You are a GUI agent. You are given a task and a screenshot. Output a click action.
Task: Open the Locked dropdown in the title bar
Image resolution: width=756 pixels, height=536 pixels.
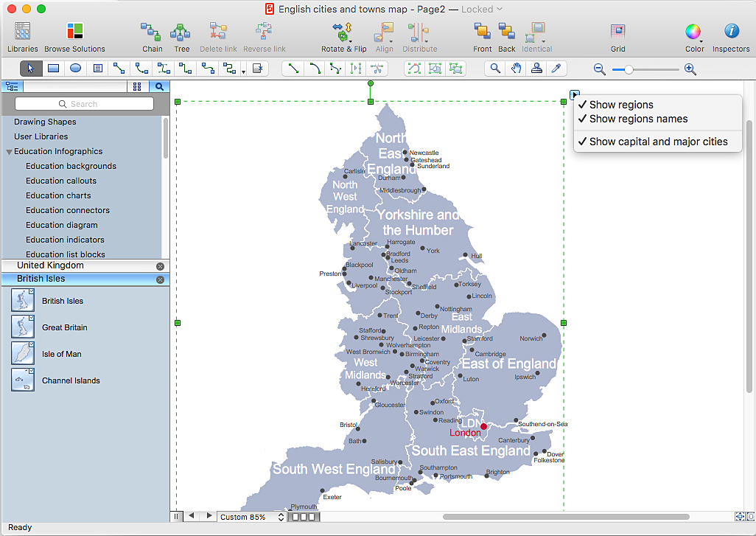coord(479,10)
